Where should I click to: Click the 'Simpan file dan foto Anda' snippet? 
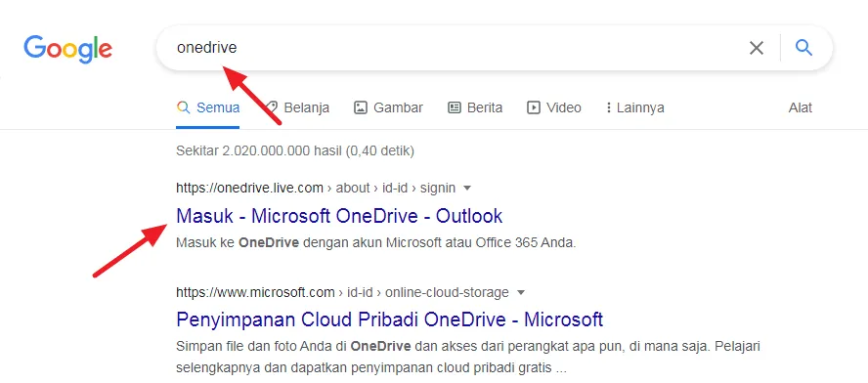[x=468, y=357]
